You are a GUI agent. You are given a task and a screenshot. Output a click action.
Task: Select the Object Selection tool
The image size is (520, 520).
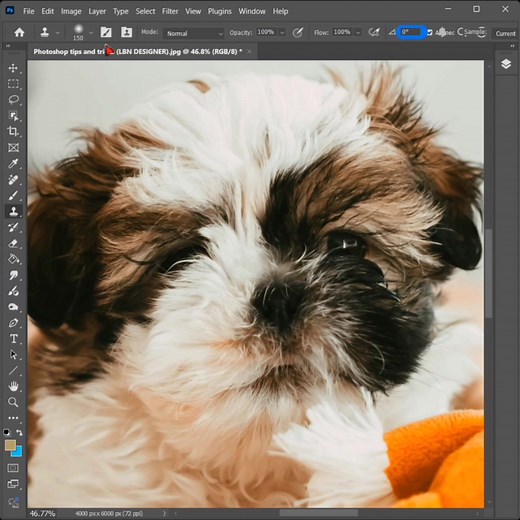coord(13,116)
